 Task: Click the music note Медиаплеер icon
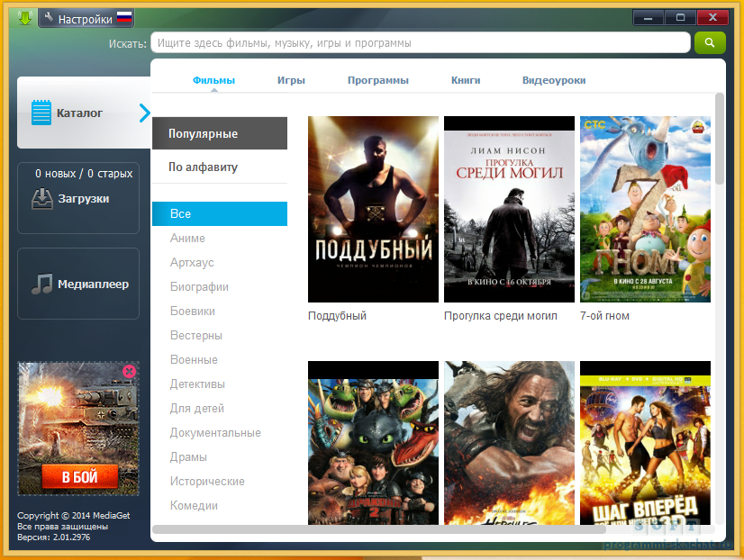pyautogui.click(x=41, y=284)
